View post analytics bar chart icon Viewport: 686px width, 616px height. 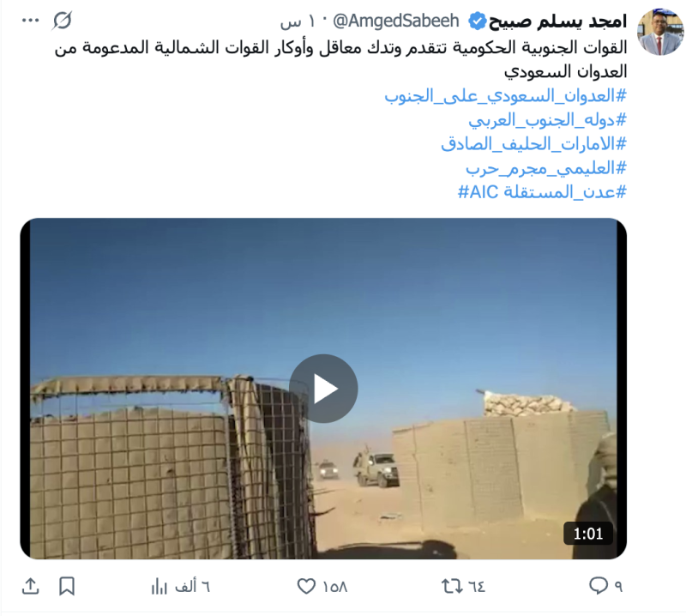tap(159, 586)
